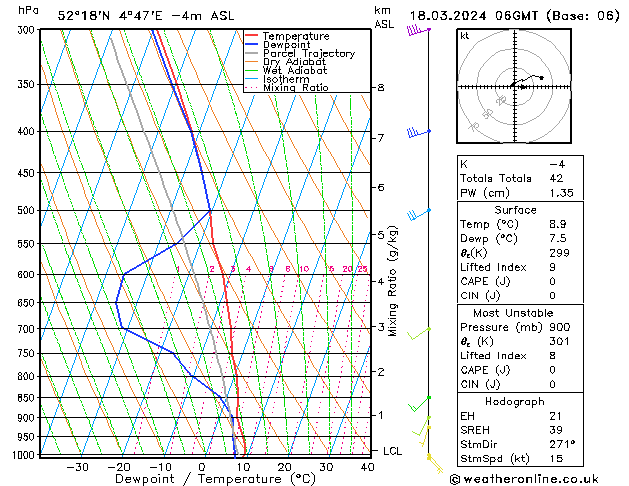
Task: Click the gray Parcel Trajectory legend line
Action: tap(252, 53)
